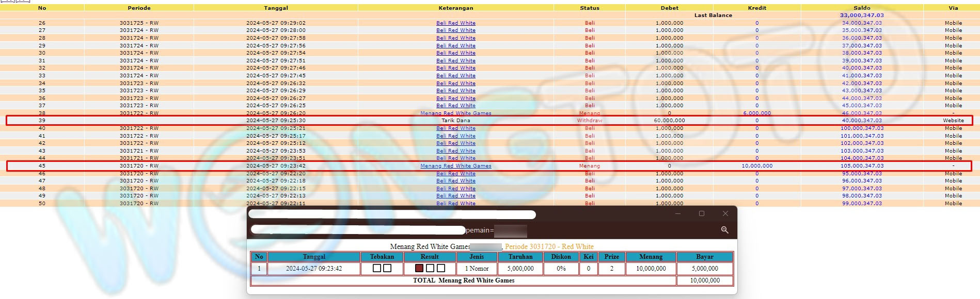Open Menang Red White Games link, row 45
980x299 pixels.
pyautogui.click(x=455, y=166)
